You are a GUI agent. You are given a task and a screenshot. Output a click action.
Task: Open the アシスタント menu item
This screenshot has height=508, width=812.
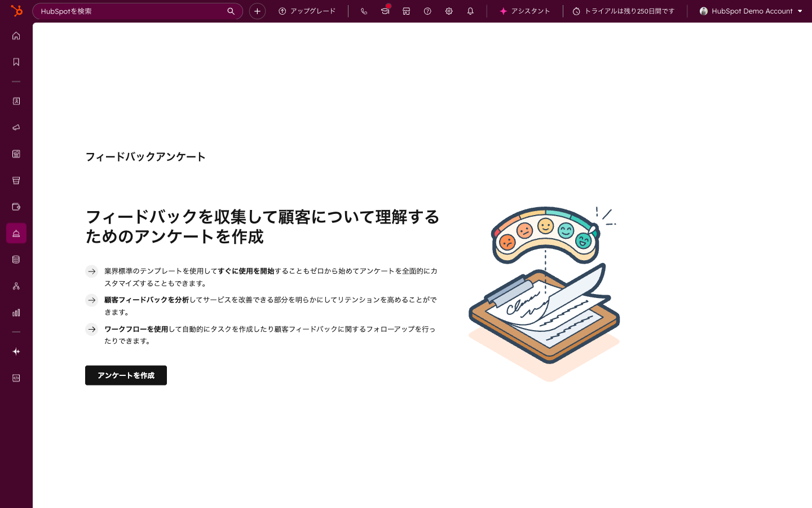click(x=524, y=11)
